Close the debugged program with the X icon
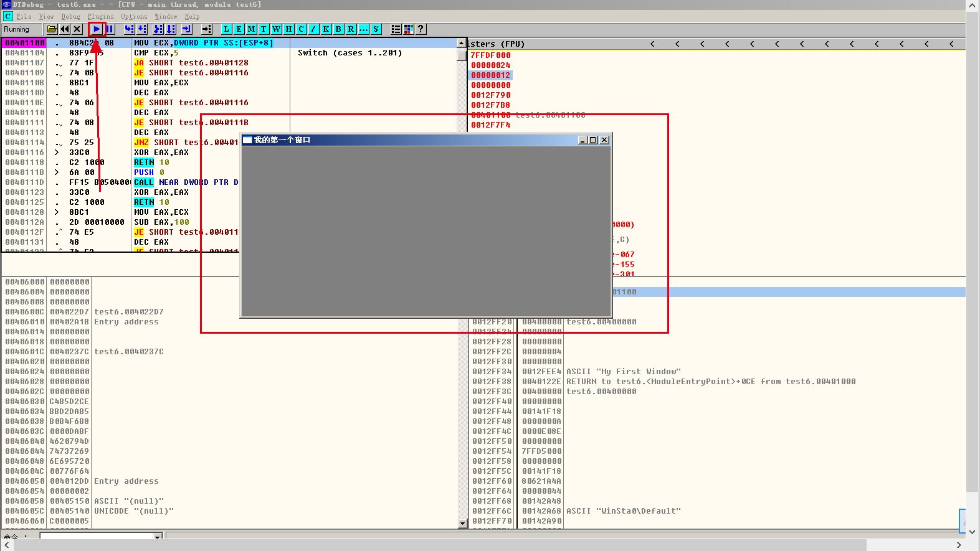The image size is (980, 551). pyautogui.click(x=77, y=29)
